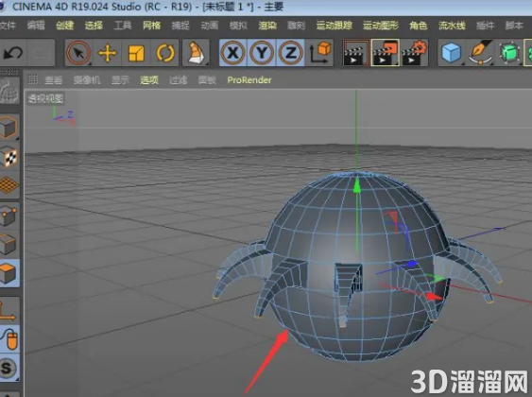Image resolution: width=532 pixels, height=397 pixels.
Task: Open the green Subdivision Surface generator icon
Action: click(x=509, y=53)
